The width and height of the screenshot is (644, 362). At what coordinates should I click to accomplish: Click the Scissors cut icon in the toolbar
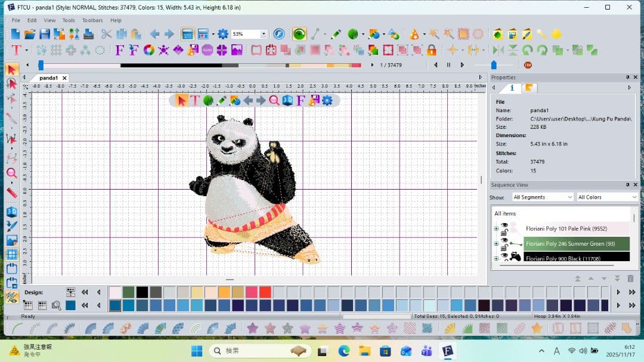tap(106, 34)
